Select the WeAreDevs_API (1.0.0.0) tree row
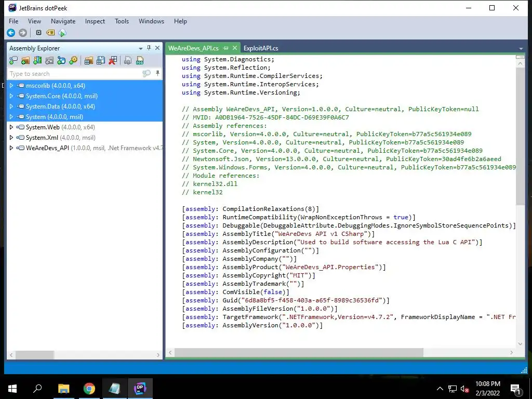532x399 pixels. click(x=85, y=148)
